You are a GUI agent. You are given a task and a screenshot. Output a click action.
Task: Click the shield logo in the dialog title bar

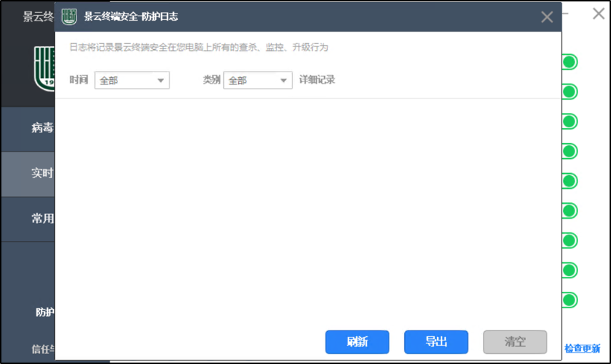coord(69,16)
